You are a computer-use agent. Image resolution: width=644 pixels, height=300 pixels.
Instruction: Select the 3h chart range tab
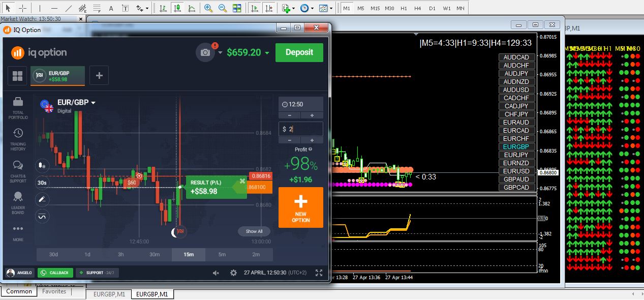(121, 254)
